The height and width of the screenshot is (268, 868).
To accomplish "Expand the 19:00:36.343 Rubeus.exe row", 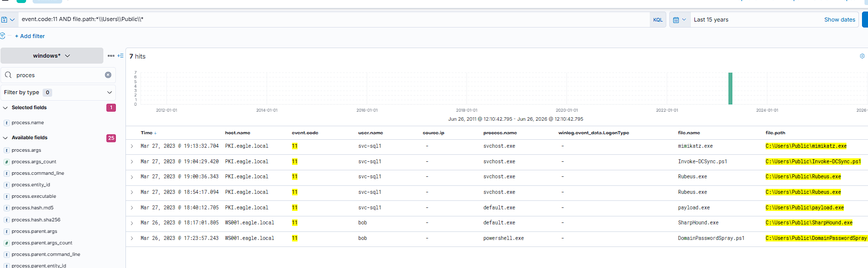I will (x=132, y=177).
